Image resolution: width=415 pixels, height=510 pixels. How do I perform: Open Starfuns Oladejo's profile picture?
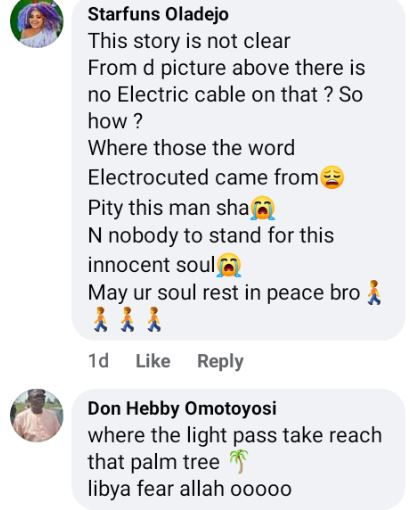[x=37, y=22]
